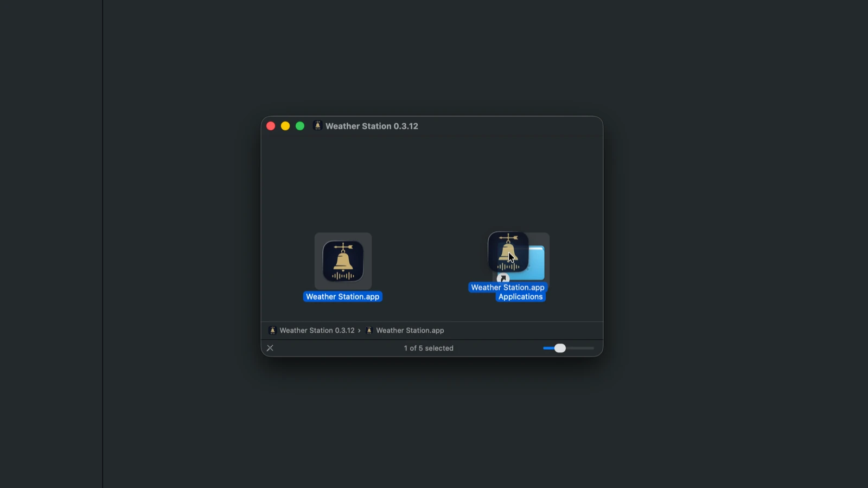This screenshot has width=868, height=488.
Task: Click the blue Applications folder icon
Action: [x=536, y=263]
